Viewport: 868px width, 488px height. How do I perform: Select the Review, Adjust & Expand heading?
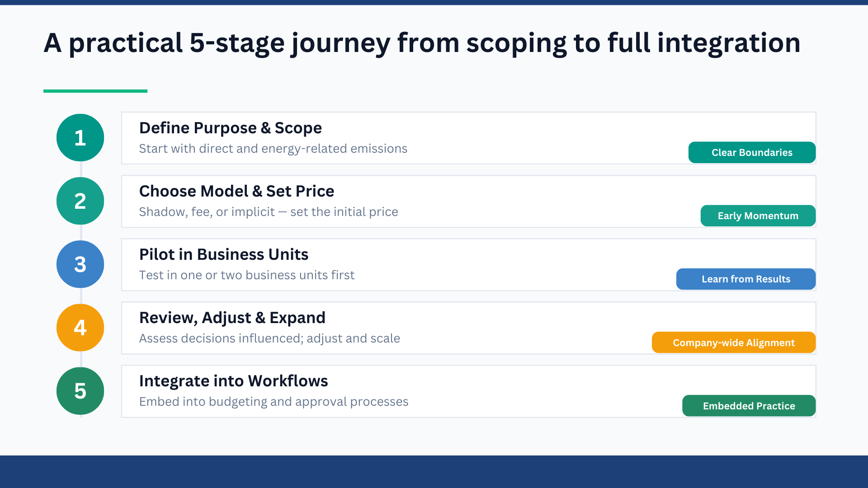[x=232, y=318]
